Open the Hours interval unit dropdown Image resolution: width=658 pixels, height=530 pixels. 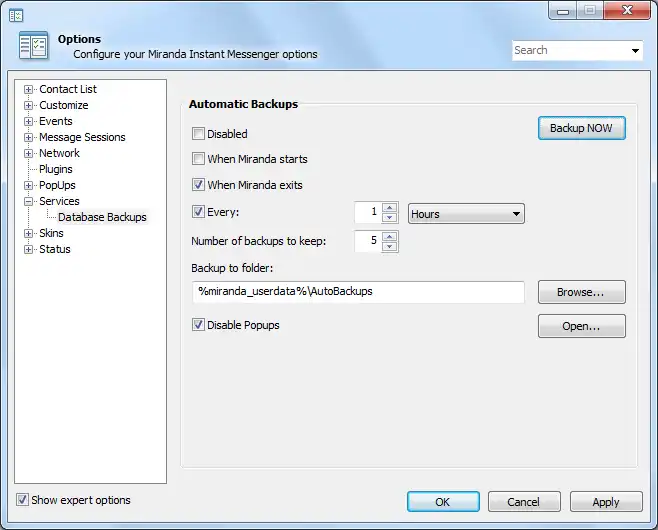[x=466, y=214]
